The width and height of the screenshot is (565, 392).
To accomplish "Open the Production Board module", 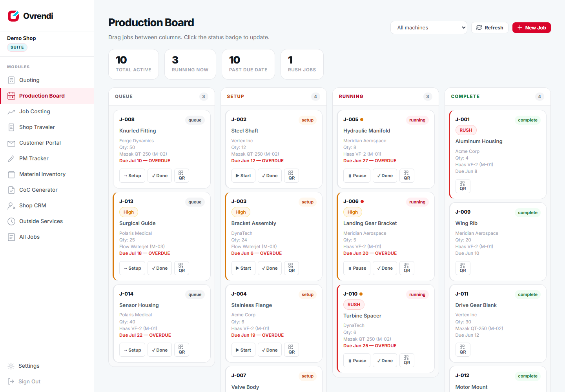I will coord(47,96).
